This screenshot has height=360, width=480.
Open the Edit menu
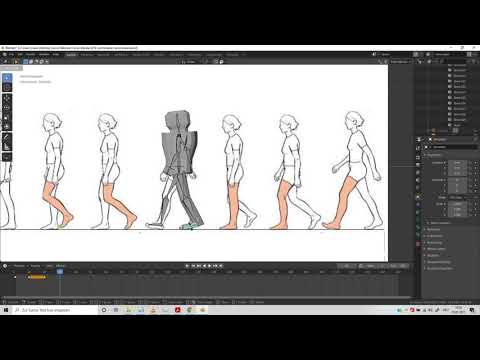coord(20,54)
